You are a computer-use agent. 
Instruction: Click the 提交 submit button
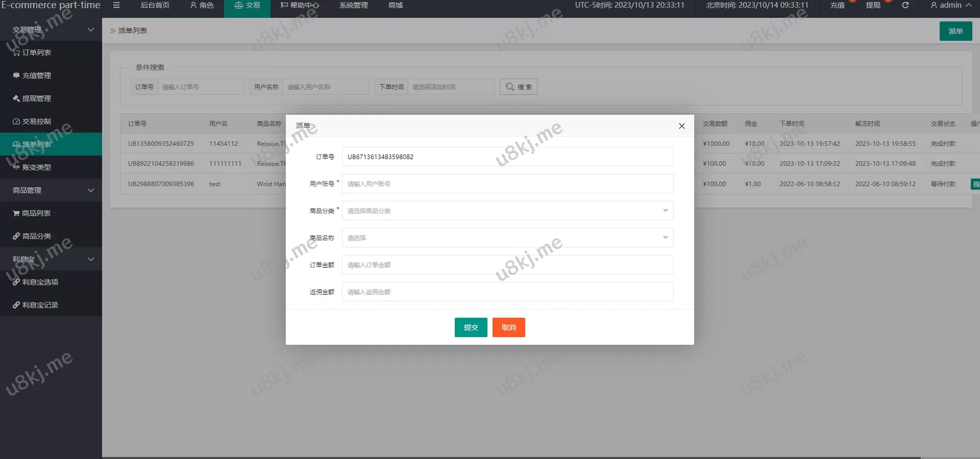[x=471, y=327]
